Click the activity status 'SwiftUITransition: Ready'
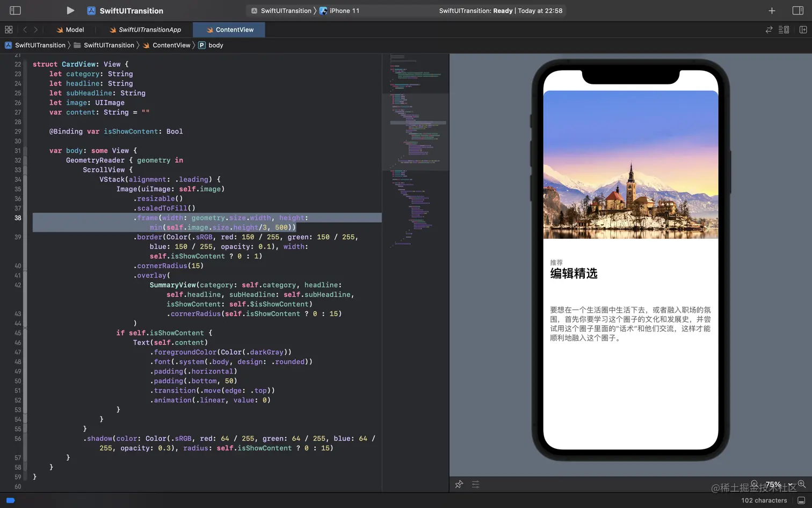Image resolution: width=812 pixels, height=508 pixels. 476,11
